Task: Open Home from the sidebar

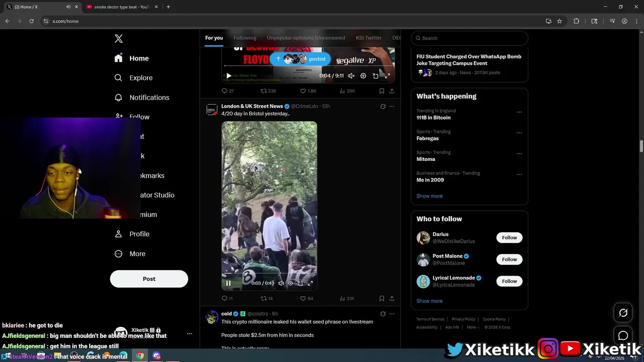Action: pyautogui.click(x=132, y=58)
